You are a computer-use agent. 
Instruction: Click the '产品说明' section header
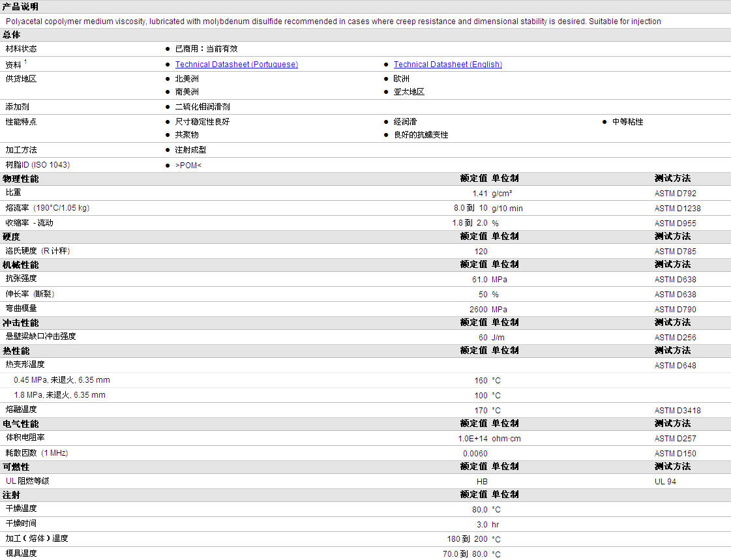click(x=20, y=7)
